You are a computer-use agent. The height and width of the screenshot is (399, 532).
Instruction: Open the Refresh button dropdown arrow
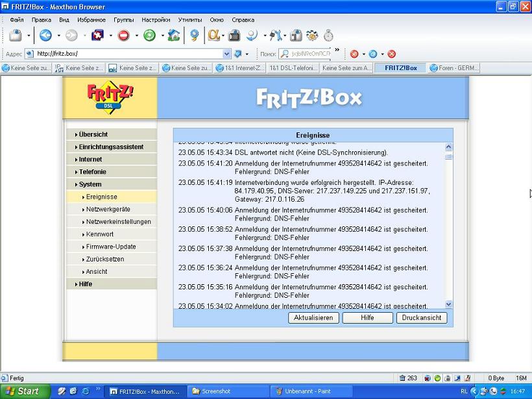(x=162, y=35)
